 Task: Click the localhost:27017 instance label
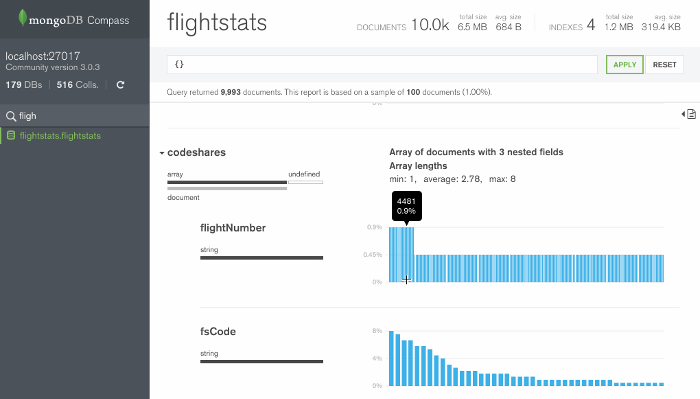point(43,56)
